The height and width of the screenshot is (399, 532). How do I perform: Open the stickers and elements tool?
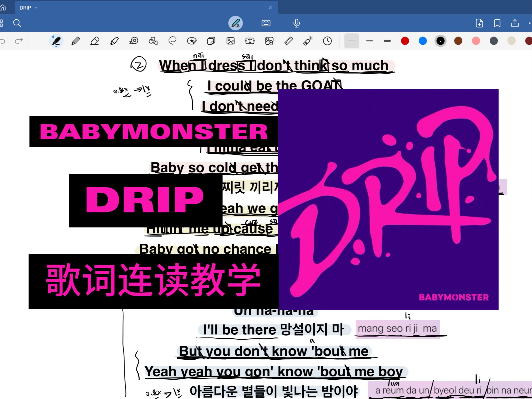(192, 41)
